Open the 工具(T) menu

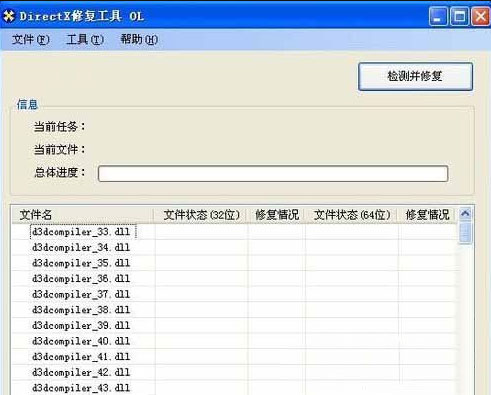point(85,40)
